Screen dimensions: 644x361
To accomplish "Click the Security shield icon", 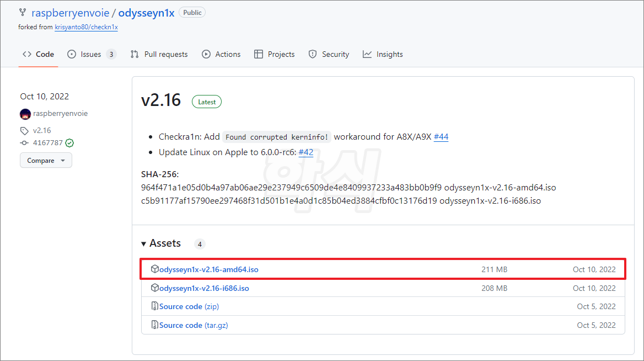I will pyautogui.click(x=313, y=54).
